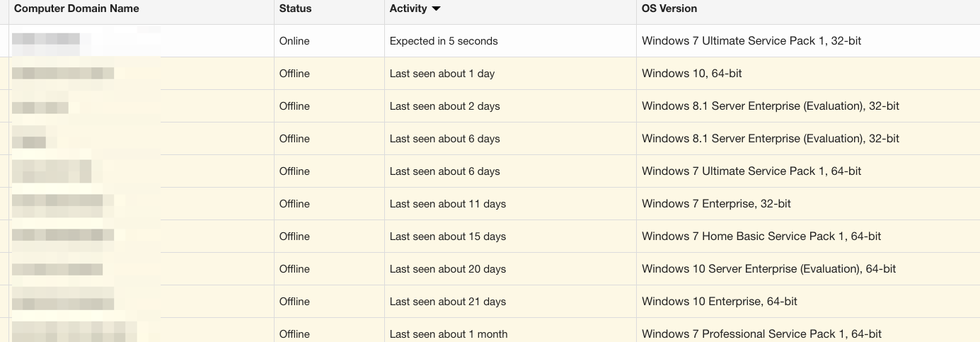Click the Activity column sort arrow
The height and width of the screenshot is (342, 980).
coord(436,9)
